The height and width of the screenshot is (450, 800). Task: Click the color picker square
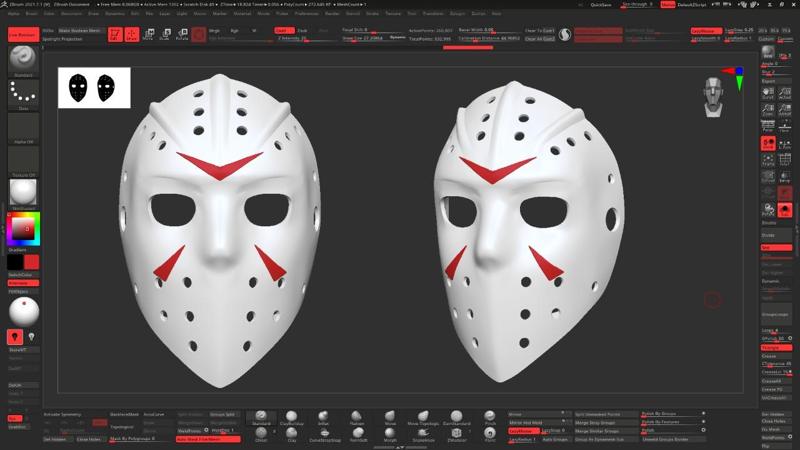tap(23, 229)
